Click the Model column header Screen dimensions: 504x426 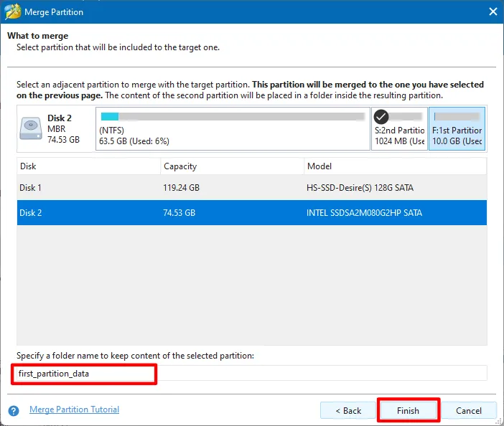point(395,166)
